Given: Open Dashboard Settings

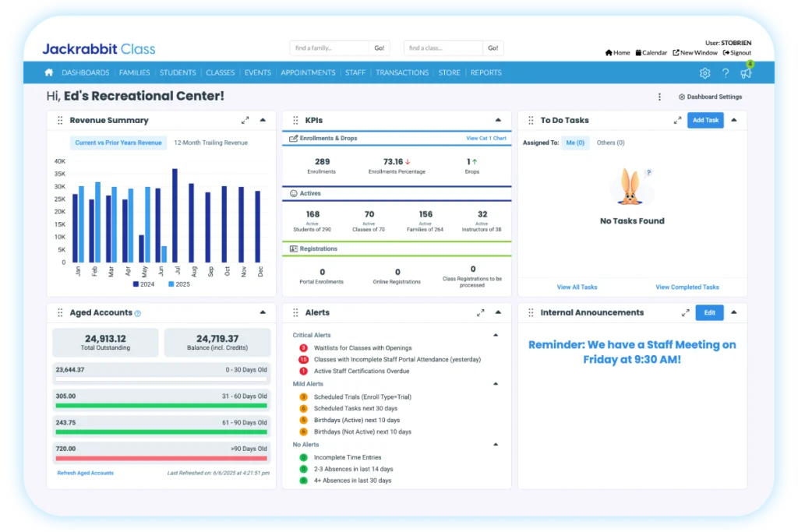Looking at the screenshot, I should pos(711,97).
